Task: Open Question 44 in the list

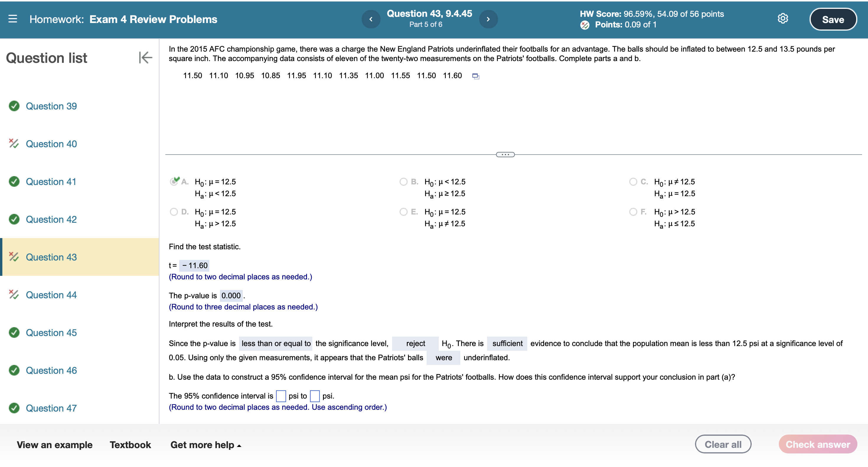Action: point(51,295)
